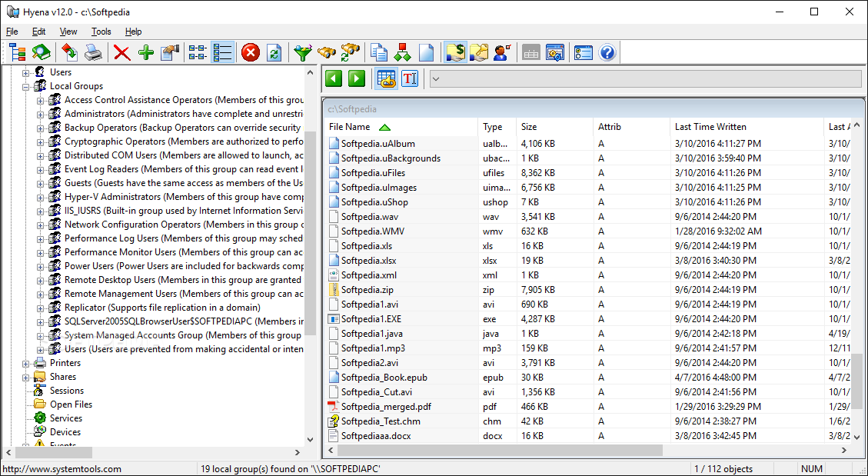The width and height of the screenshot is (868, 476).
Task: Click the green funnel filter icon
Action: click(x=303, y=52)
